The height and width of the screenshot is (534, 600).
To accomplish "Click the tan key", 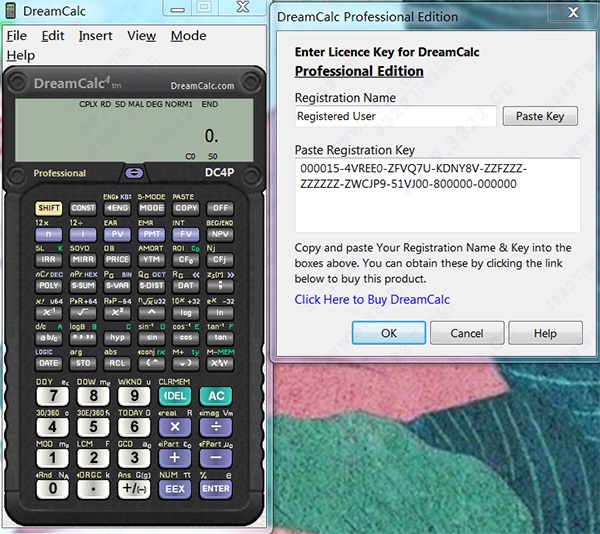I will [x=220, y=337].
